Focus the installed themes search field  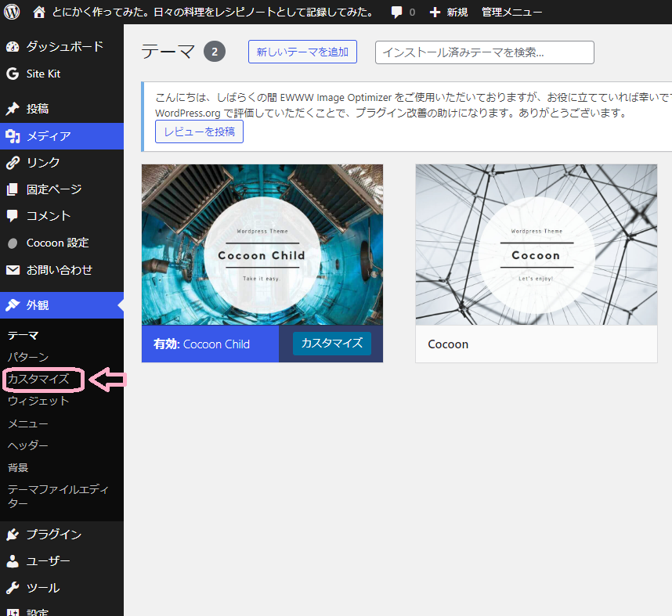pyautogui.click(x=484, y=52)
